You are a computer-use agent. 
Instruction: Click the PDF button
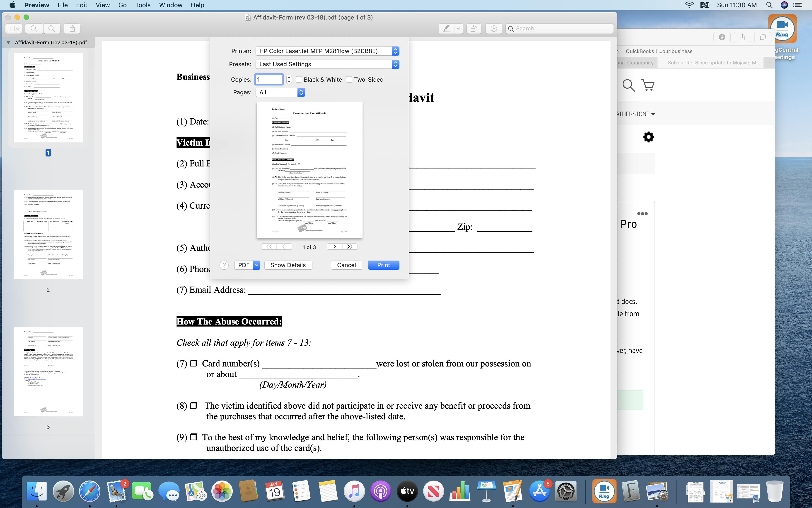pyautogui.click(x=244, y=265)
